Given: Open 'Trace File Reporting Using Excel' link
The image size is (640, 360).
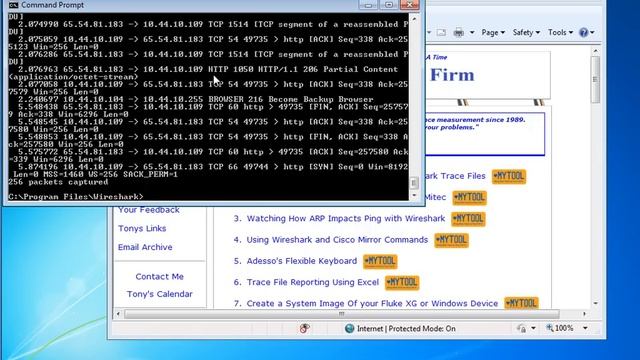Looking at the screenshot, I should click(313, 282).
